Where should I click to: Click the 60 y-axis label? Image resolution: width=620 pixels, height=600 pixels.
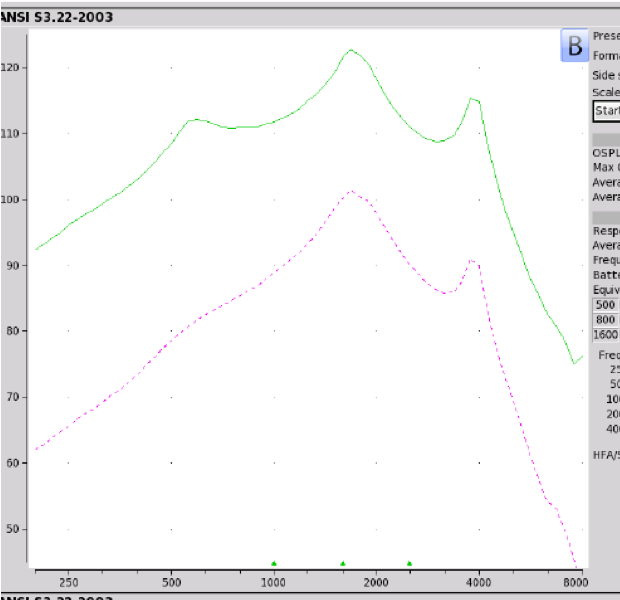click(x=13, y=463)
